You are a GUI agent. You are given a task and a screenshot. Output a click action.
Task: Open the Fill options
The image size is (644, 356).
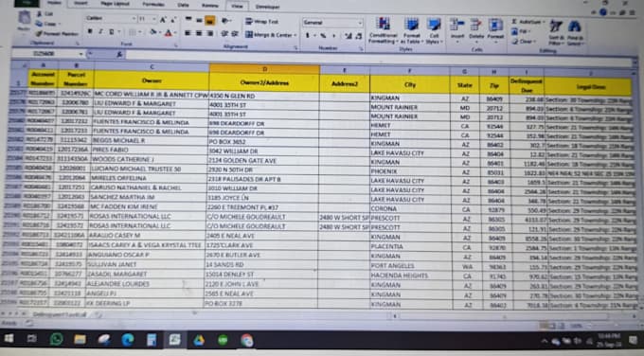click(520, 31)
